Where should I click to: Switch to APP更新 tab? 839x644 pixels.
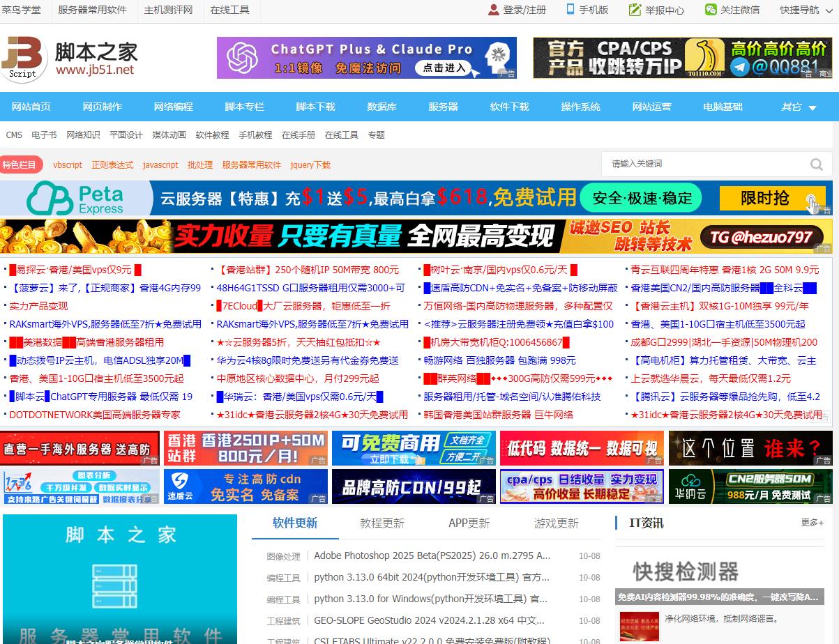469,523
